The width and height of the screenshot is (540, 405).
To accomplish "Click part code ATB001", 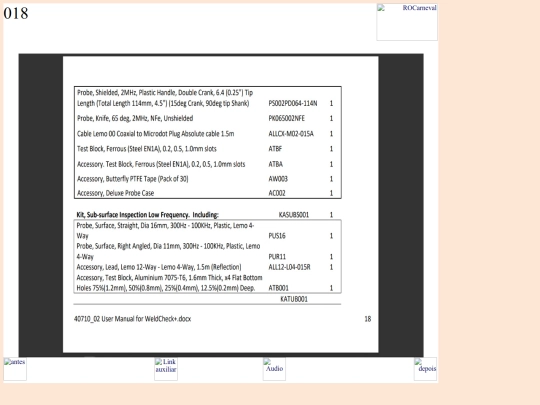I will coord(278,288).
